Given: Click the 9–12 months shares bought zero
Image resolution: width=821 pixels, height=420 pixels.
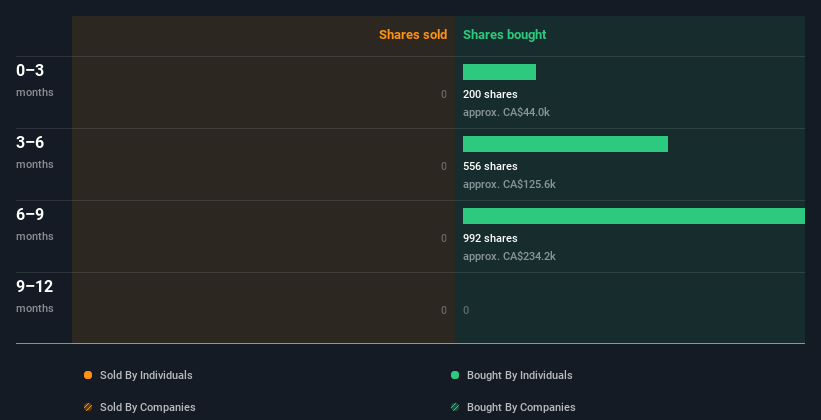Looking at the screenshot, I should (x=466, y=310).
